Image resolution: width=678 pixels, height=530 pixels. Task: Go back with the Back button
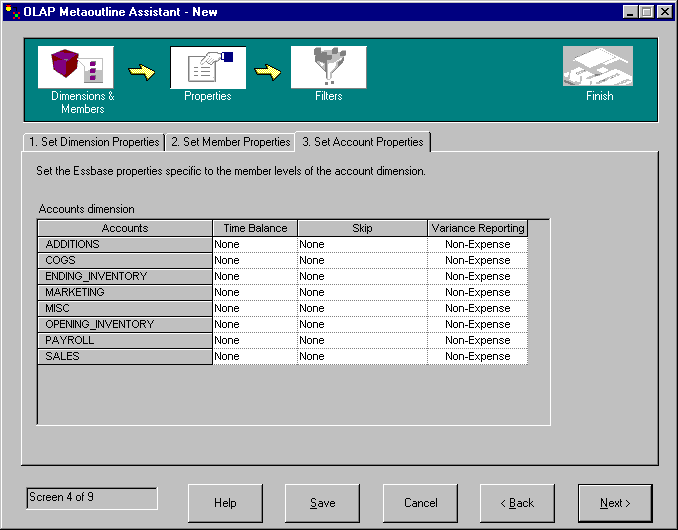(517, 503)
